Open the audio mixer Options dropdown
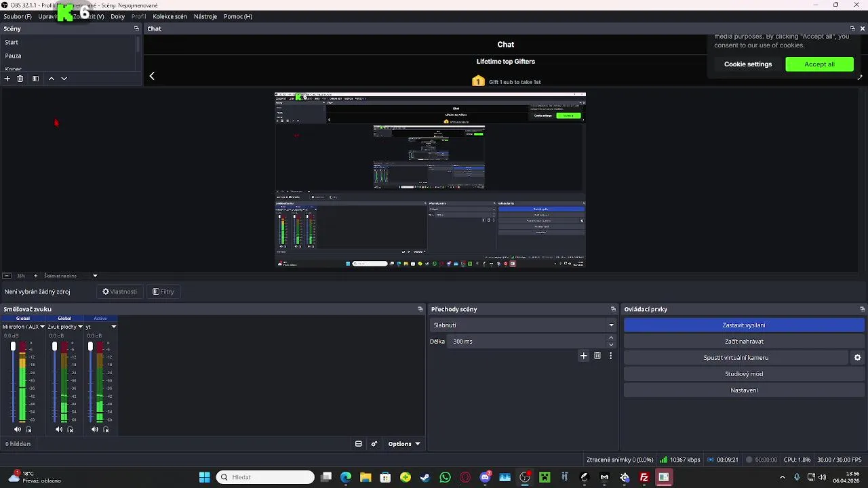868x488 pixels. pos(404,444)
